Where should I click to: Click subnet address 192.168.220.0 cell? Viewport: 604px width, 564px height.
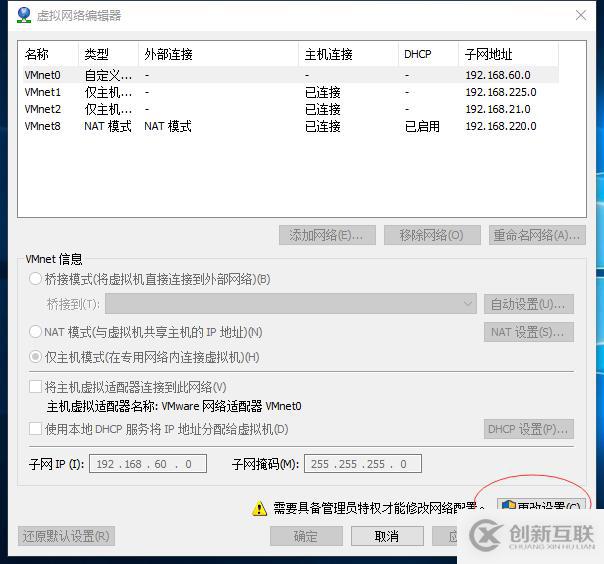(501, 126)
